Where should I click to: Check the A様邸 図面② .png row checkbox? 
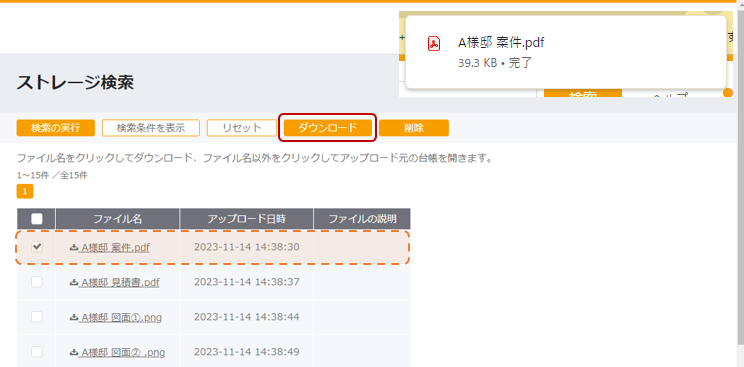point(37,352)
